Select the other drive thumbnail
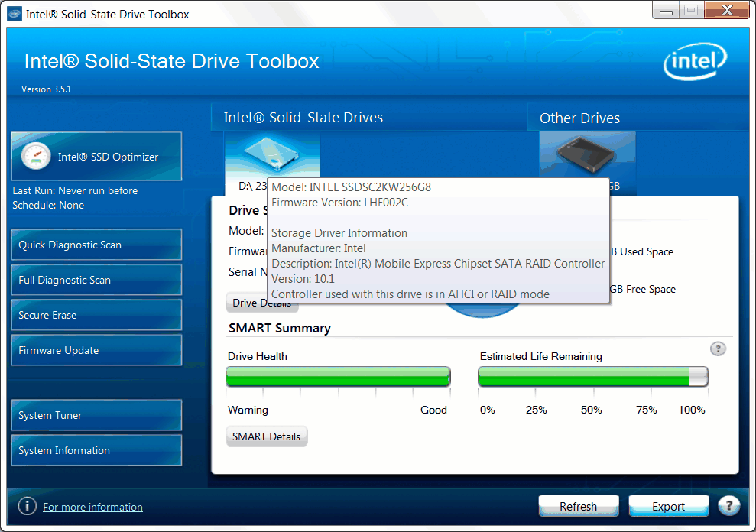 (587, 156)
